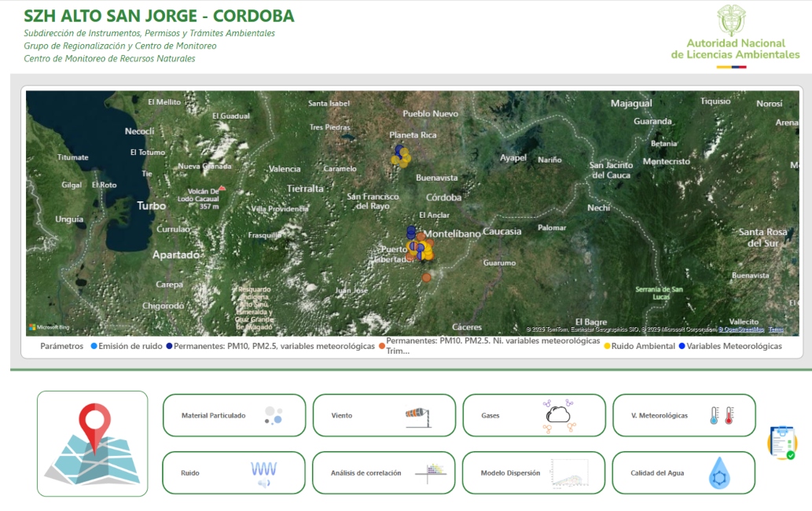Open the Viento (wind sock) module
The image size is (812, 511).
pos(383,415)
